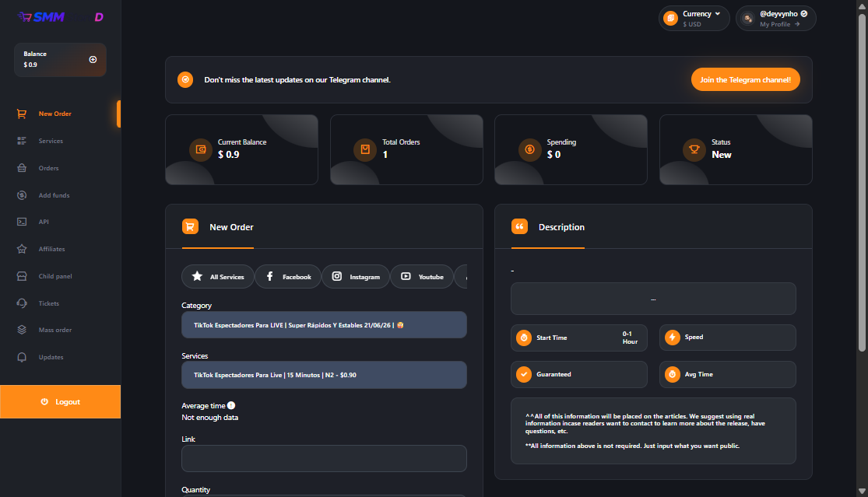Screen dimensions: 868x497
Task: Go to Add funds page
Action: click(54, 195)
